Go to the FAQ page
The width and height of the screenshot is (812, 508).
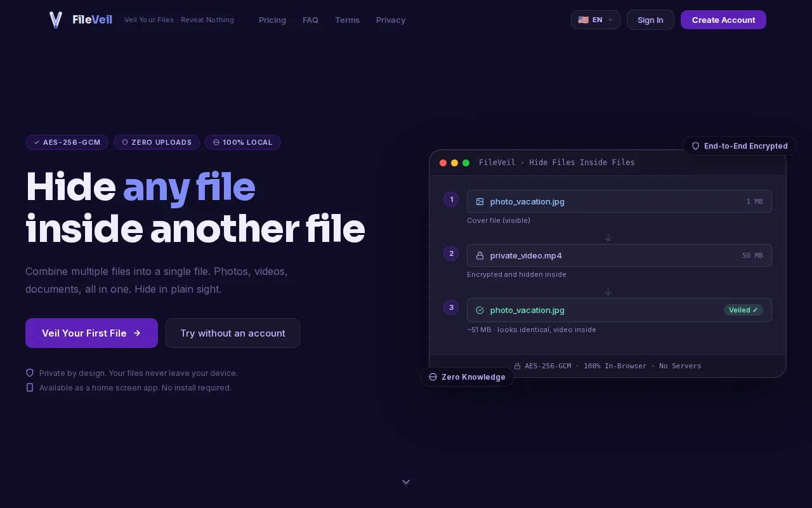310,20
